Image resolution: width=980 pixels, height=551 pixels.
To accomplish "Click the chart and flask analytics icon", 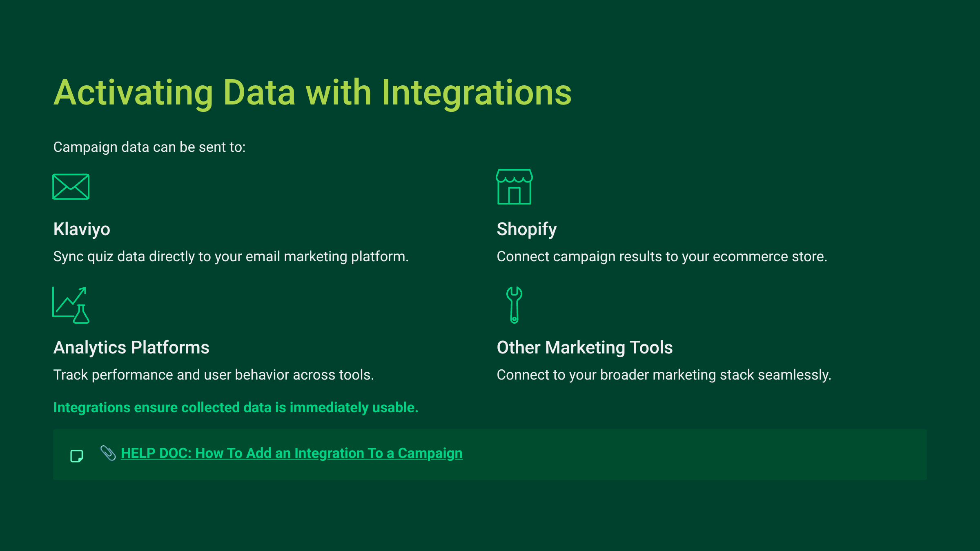I will tap(71, 305).
